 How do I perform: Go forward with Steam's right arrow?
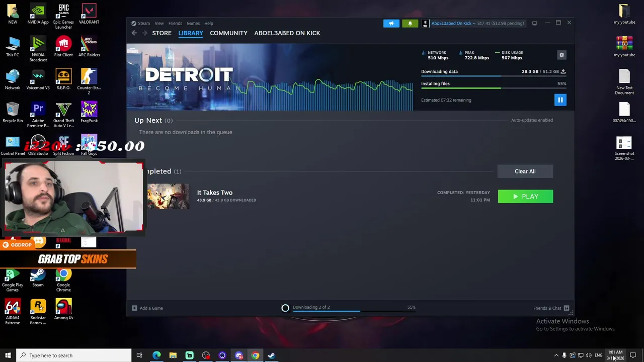pos(144,33)
